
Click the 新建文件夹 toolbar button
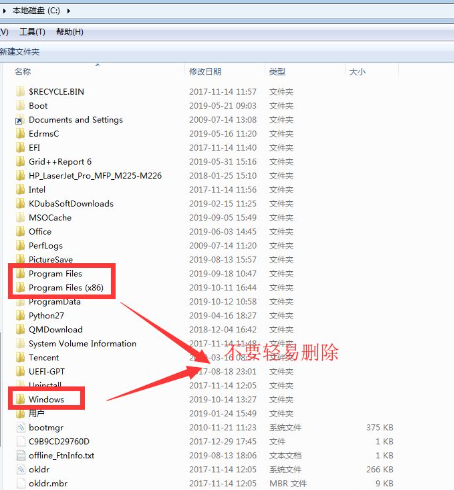click(x=20, y=52)
